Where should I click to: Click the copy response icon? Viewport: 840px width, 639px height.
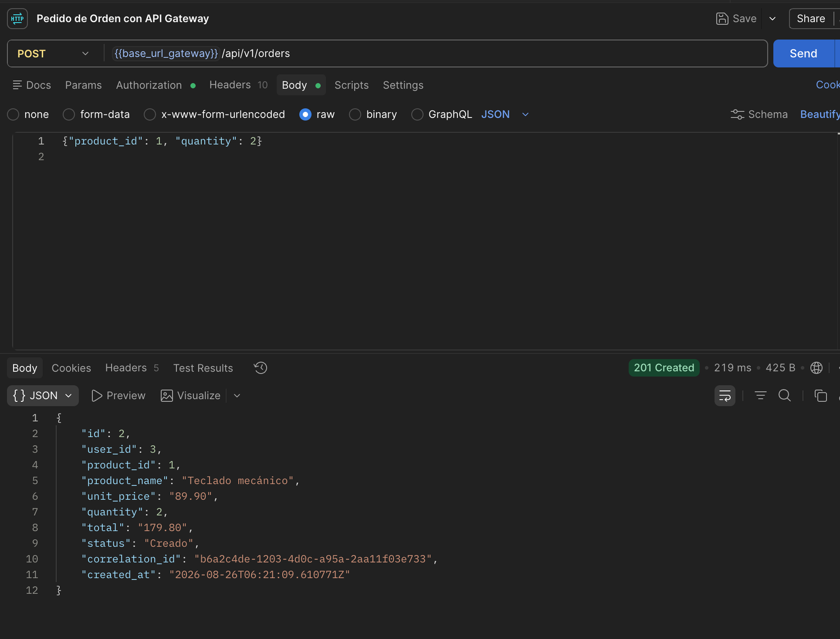pos(821,396)
